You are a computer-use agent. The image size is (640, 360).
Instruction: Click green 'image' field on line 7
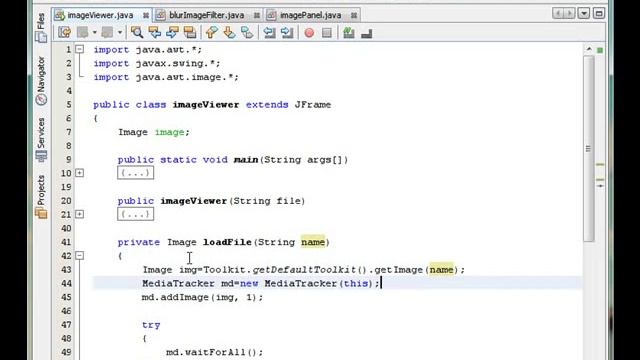point(169,132)
